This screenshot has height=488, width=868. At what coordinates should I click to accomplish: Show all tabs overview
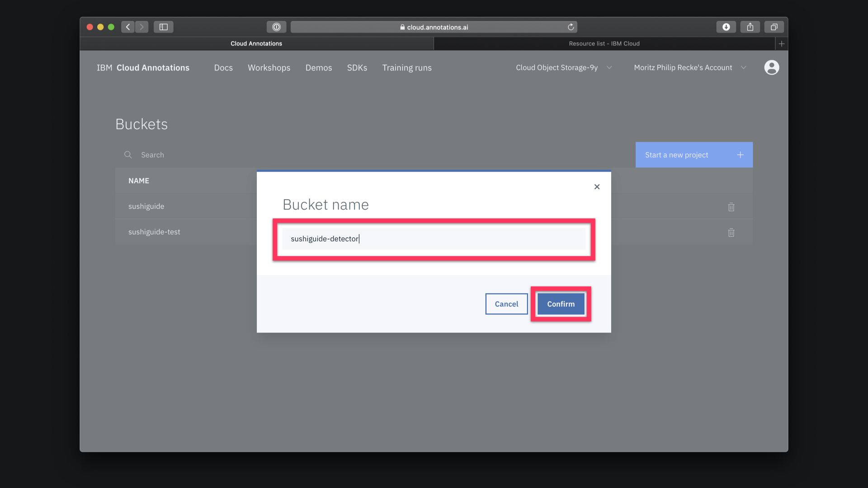coord(774,27)
